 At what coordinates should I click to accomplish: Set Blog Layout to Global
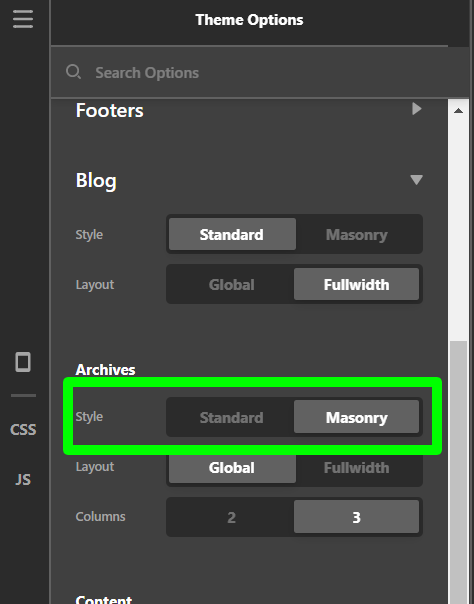(x=231, y=284)
